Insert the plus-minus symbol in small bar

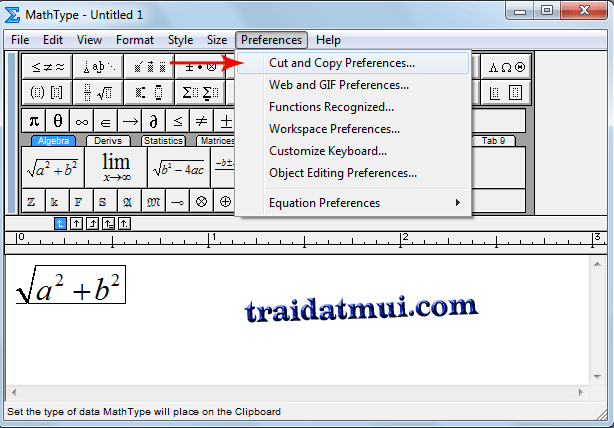pyautogui.click(x=224, y=121)
